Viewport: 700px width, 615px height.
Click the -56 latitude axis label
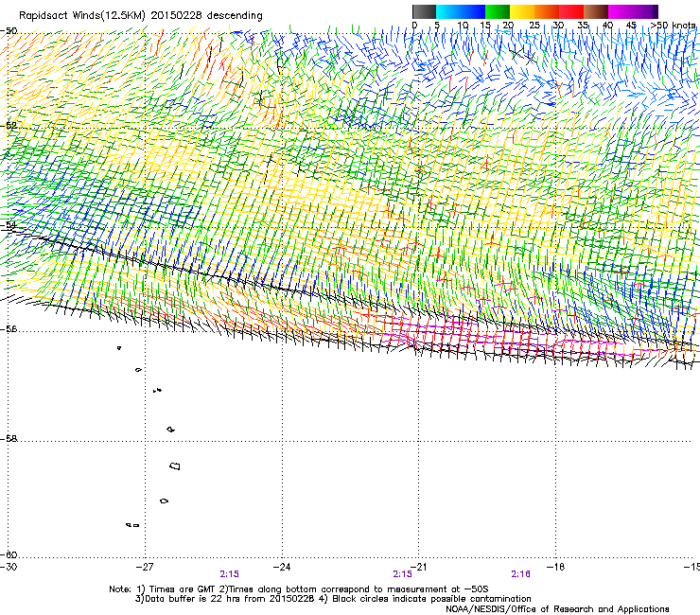[x=9, y=329]
